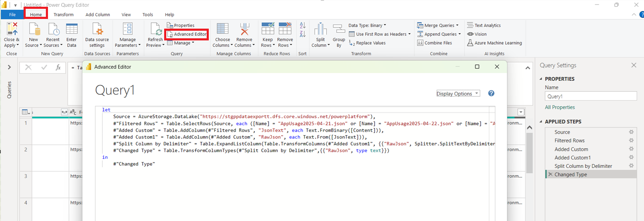
Task: Open gear settings for Source step
Action: 631,132
